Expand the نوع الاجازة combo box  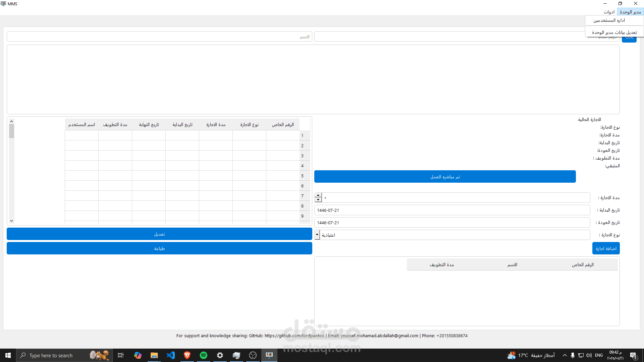317,235
